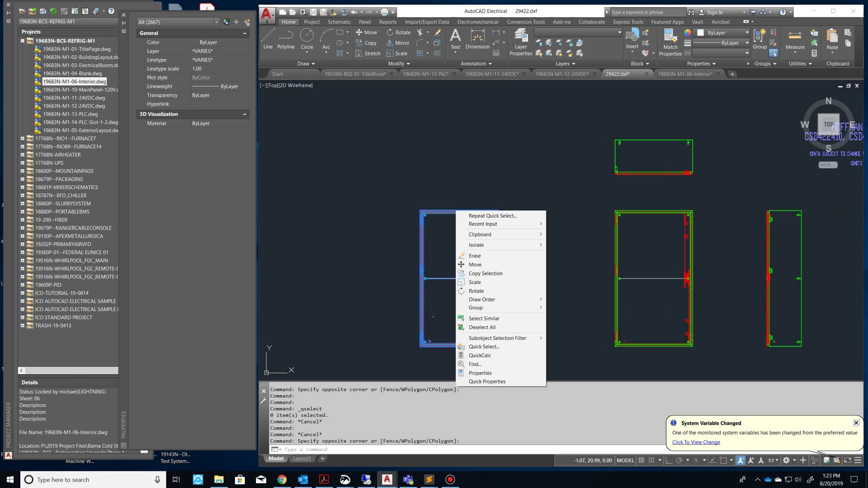
Task: Select the Measure utility
Action: (x=795, y=39)
